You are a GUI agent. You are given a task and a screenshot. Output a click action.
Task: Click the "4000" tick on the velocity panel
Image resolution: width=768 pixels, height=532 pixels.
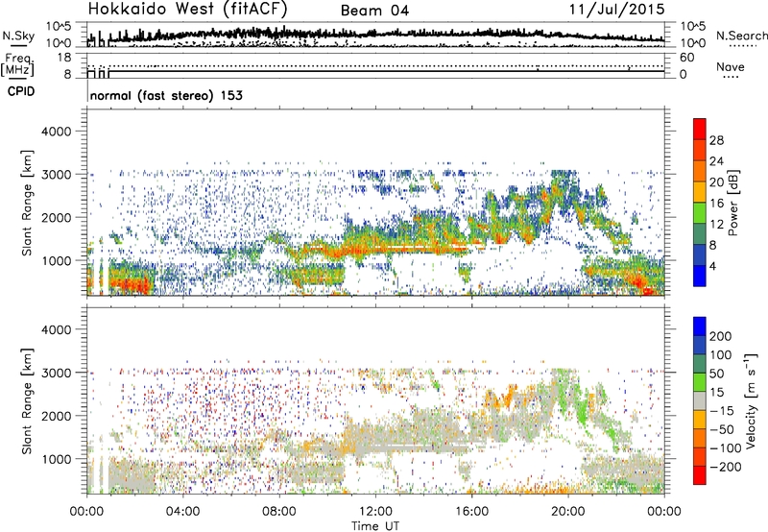pos(56,329)
